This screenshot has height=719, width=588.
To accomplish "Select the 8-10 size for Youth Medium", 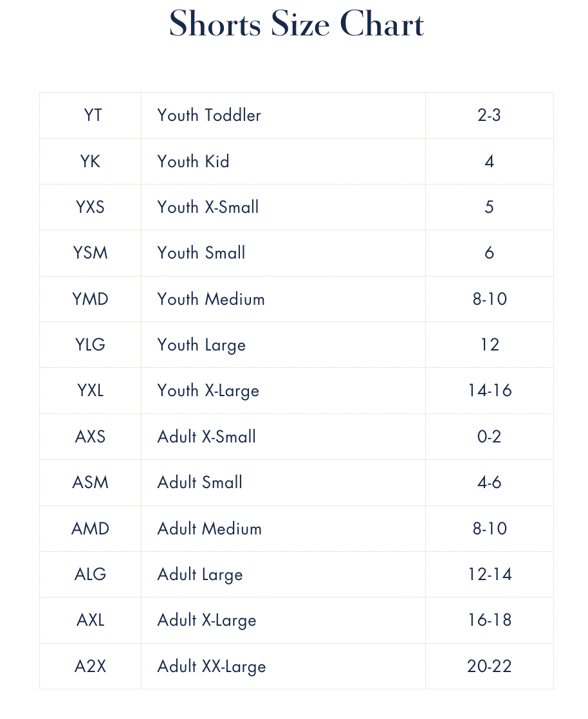I will (490, 299).
